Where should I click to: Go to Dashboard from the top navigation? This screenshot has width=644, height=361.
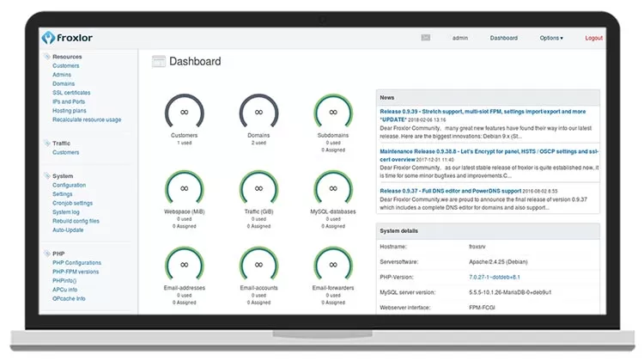click(503, 38)
